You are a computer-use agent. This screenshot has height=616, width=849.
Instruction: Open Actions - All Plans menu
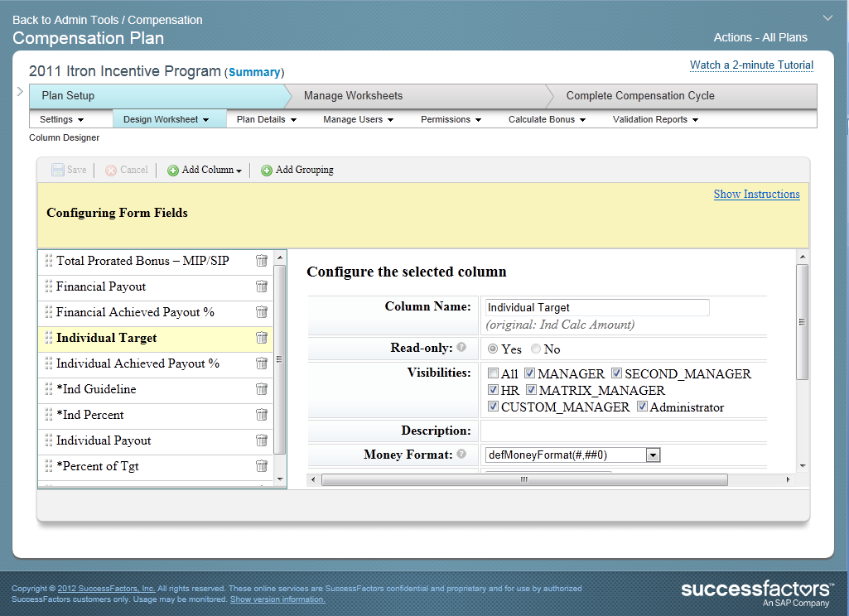point(760,37)
